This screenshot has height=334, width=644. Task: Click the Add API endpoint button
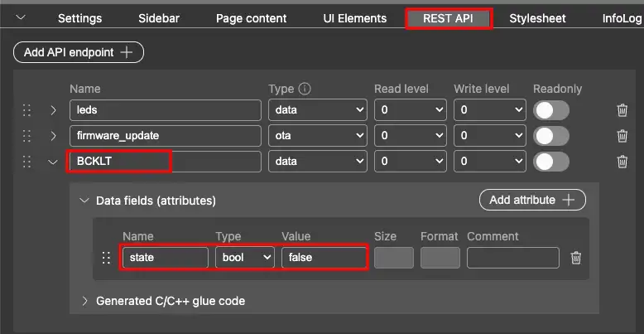79,52
